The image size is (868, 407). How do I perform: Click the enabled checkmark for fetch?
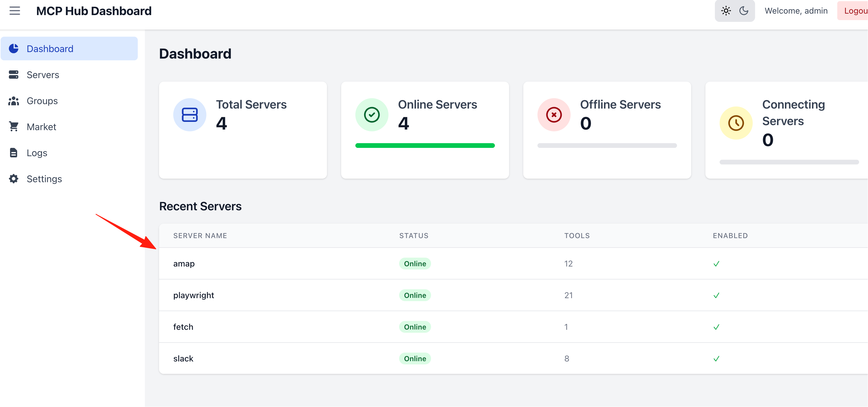(716, 327)
